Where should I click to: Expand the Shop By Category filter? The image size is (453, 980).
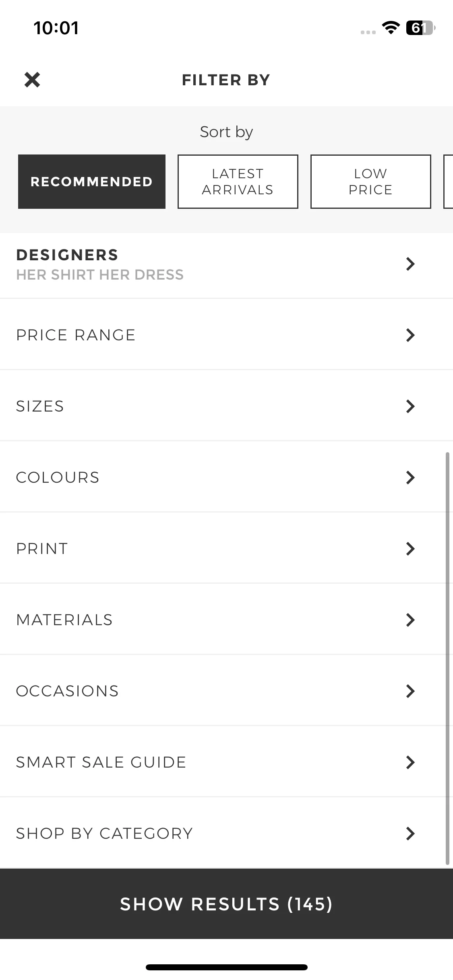tap(226, 833)
